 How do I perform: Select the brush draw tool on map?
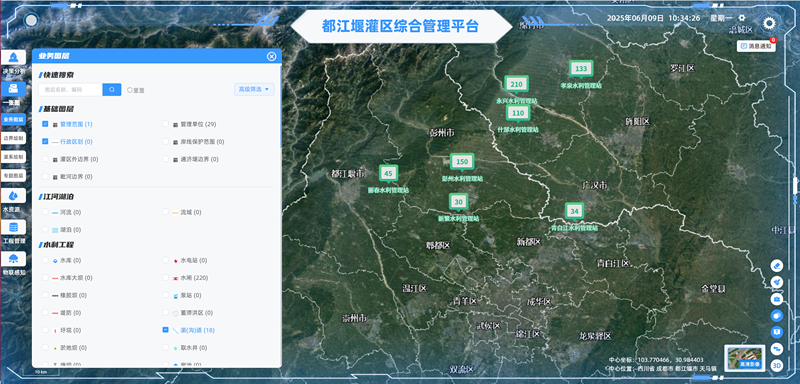coord(777,282)
